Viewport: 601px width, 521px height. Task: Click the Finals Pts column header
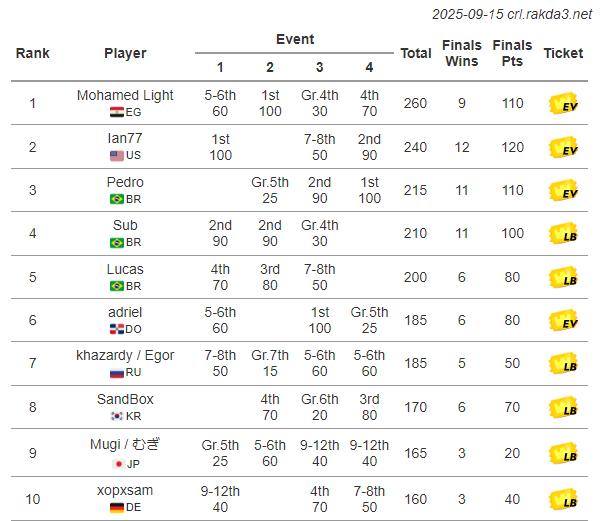(x=512, y=53)
